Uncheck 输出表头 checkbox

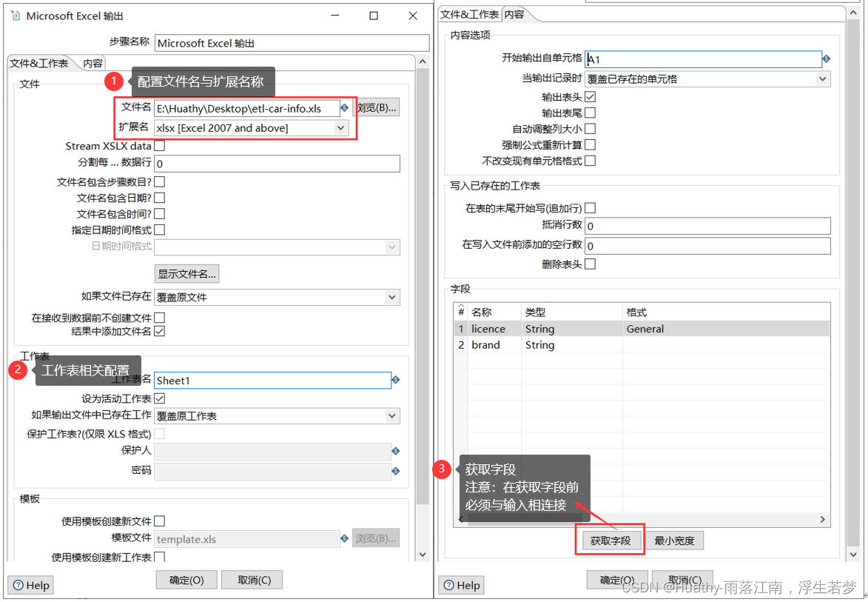[x=590, y=97]
